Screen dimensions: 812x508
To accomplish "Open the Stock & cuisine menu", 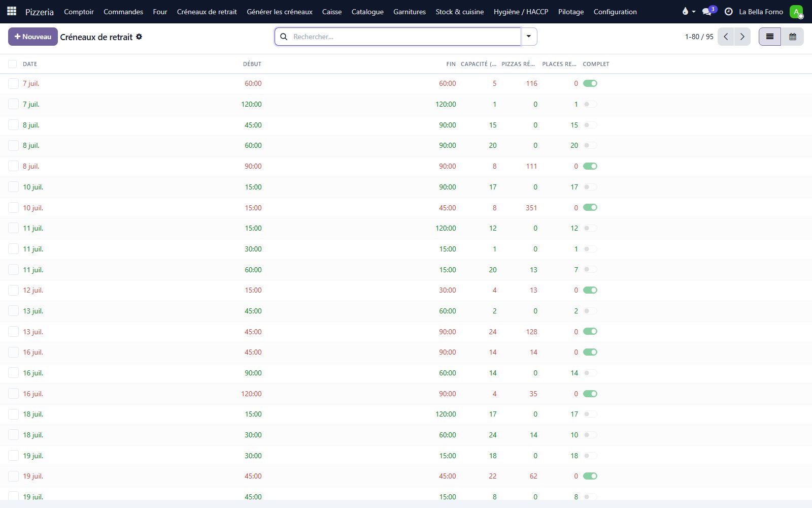I will point(460,11).
